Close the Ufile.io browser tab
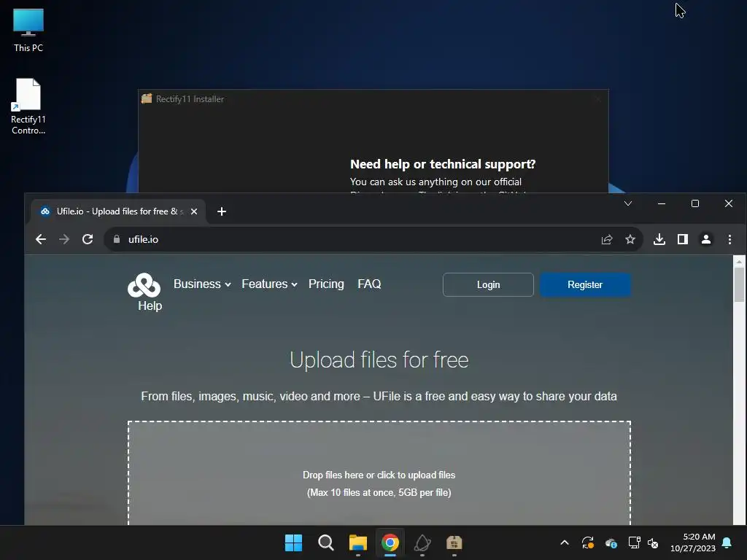 point(194,211)
